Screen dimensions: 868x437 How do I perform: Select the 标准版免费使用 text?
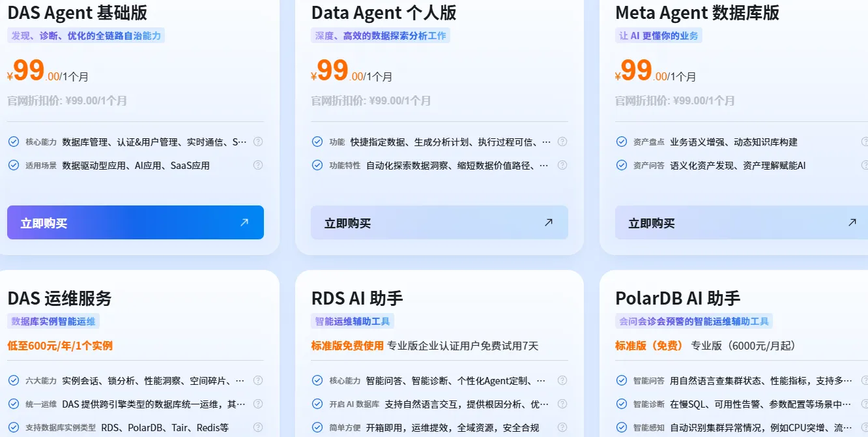(x=347, y=346)
